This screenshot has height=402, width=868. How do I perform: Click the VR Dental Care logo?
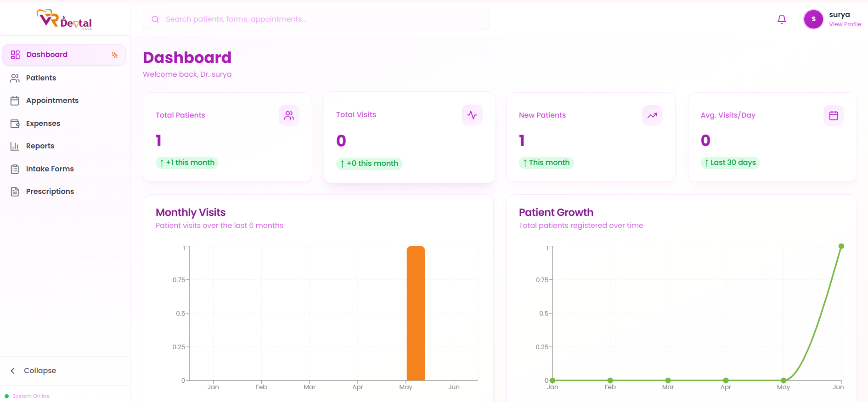[64, 19]
